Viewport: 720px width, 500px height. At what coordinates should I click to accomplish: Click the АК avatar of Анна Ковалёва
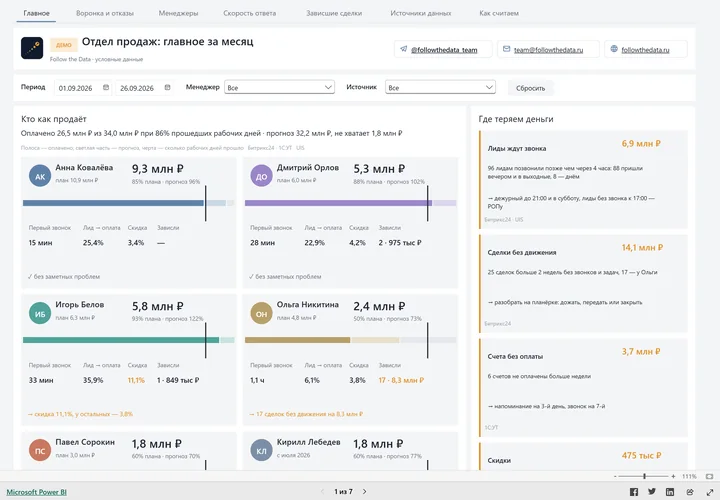tap(40, 176)
